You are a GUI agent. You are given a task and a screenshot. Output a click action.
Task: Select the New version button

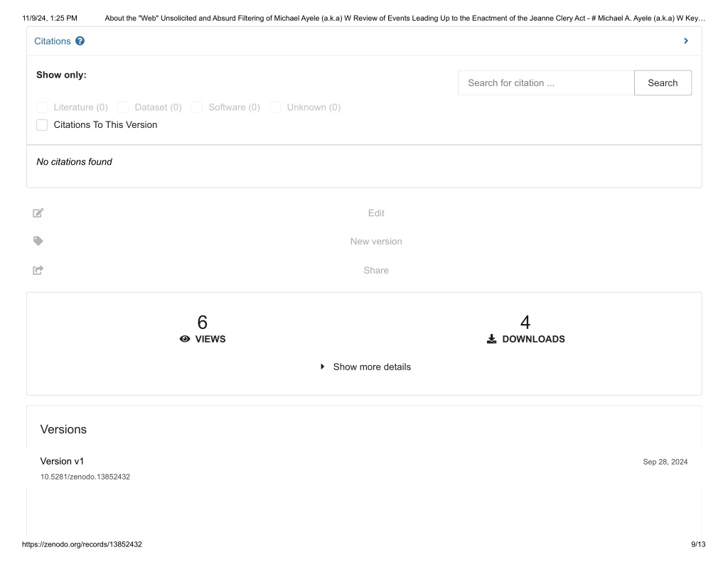click(x=376, y=242)
